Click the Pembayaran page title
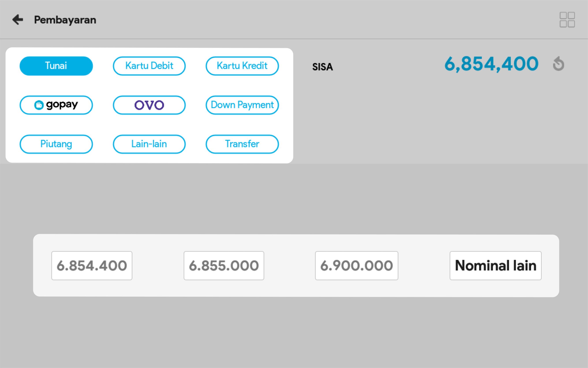 tap(65, 20)
